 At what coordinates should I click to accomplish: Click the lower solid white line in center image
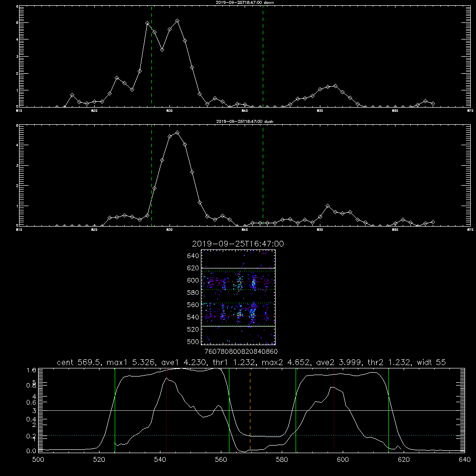pos(238,326)
